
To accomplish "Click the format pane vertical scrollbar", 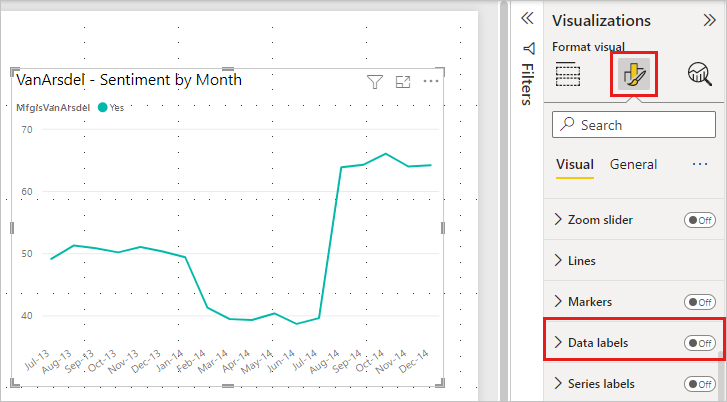I will (x=721, y=376).
